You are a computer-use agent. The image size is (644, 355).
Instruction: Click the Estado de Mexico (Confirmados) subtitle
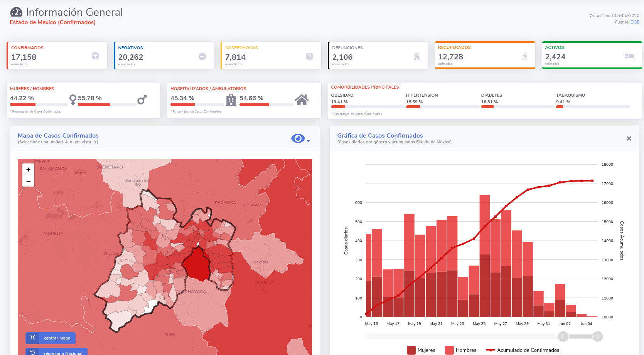click(x=52, y=22)
